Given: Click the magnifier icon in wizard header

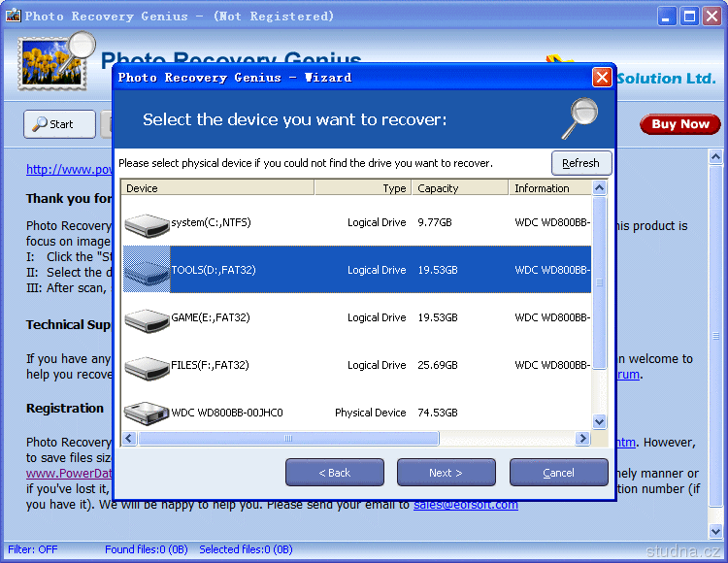Looking at the screenshot, I should click(579, 118).
